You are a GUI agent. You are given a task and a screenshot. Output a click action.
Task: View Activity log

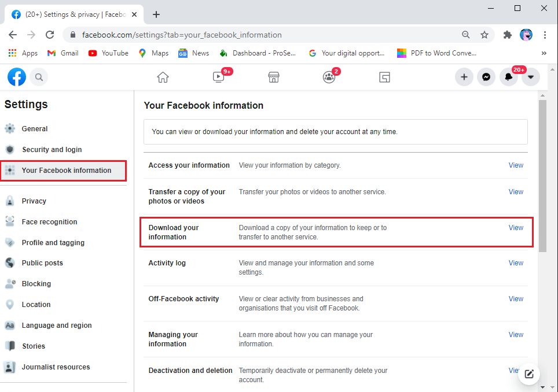click(x=516, y=263)
